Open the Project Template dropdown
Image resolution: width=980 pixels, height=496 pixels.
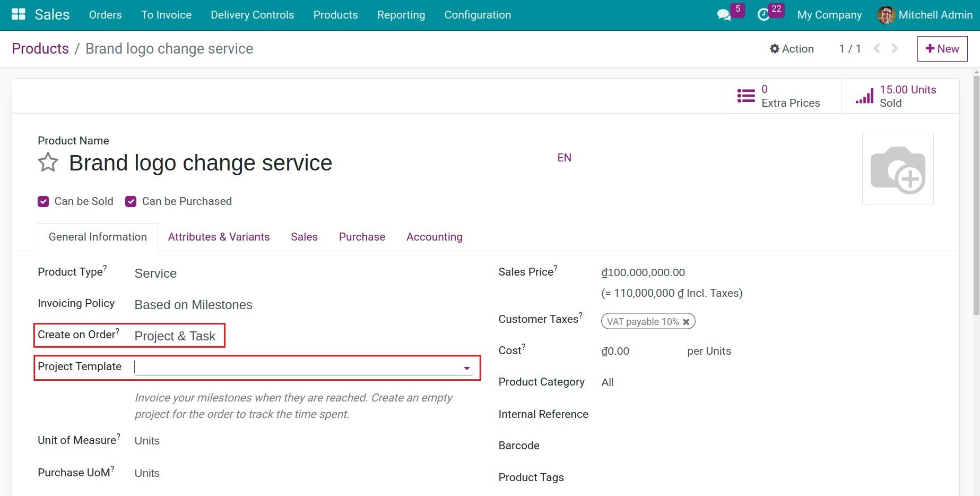point(466,367)
